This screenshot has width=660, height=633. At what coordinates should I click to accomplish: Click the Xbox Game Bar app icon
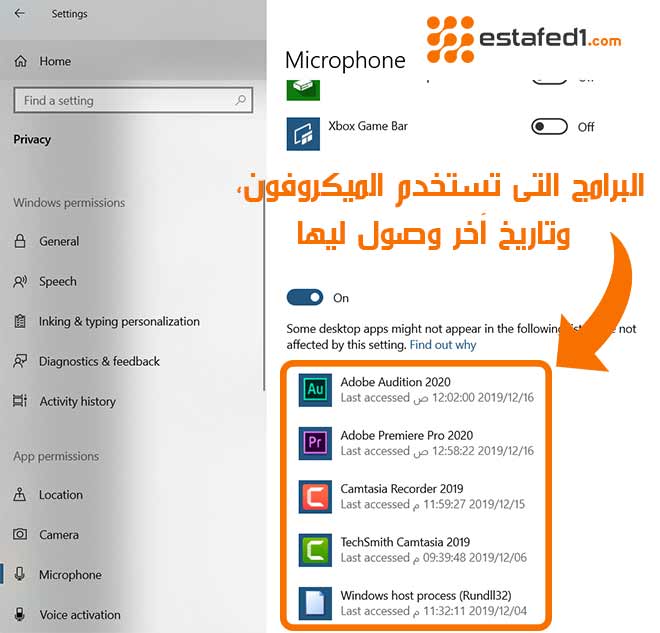click(x=303, y=133)
